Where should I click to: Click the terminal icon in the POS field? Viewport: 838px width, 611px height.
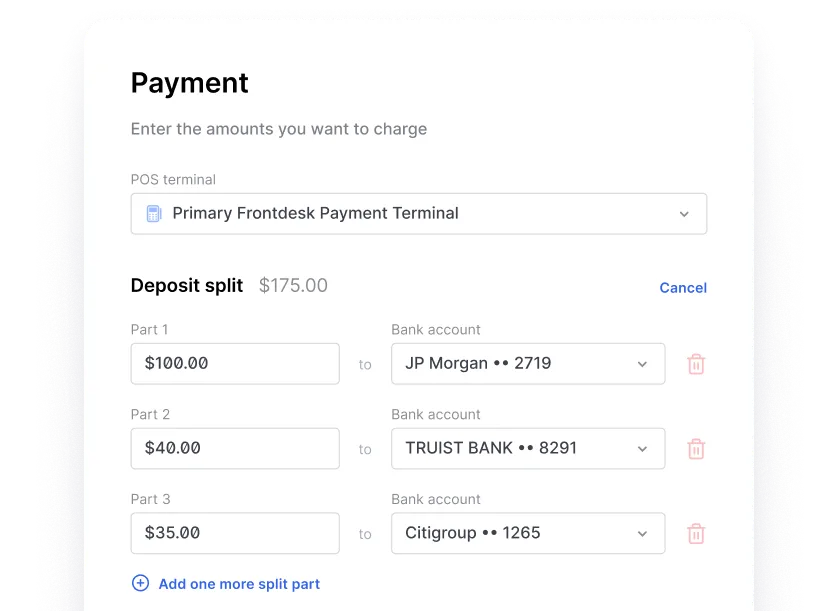(x=154, y=213)
